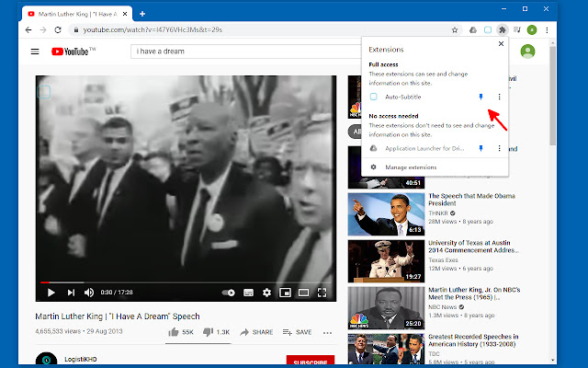Toggle the Extensions puzzle-piece toolbar icon

pyautogui.click(x=503, y=30)
